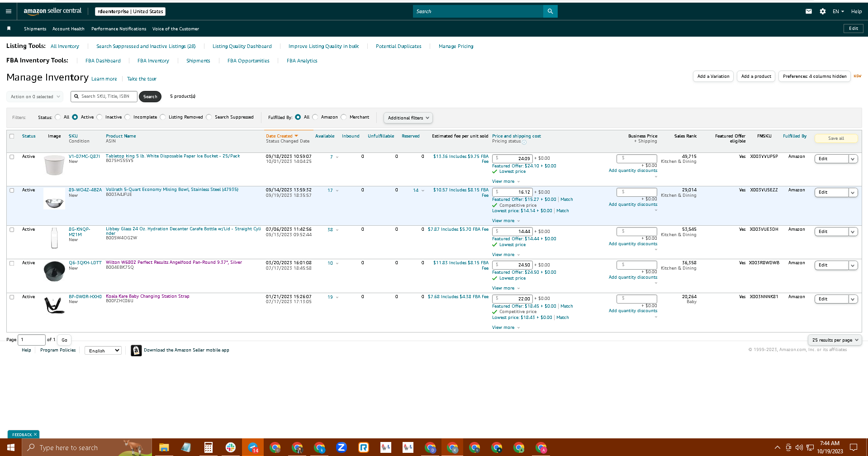Open Edit dropdown arrow for Koala Kare row
This screenshot has height=456, width=868.
[853, 299]
